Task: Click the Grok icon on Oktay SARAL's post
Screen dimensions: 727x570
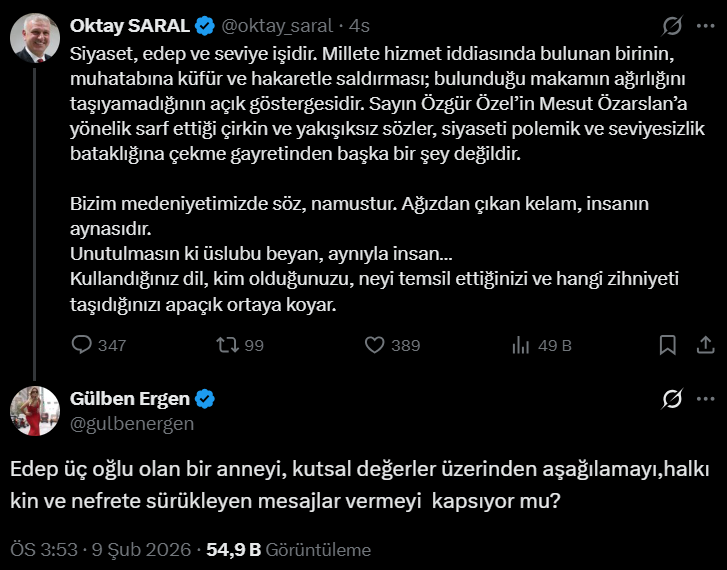Action: point(672,25)
